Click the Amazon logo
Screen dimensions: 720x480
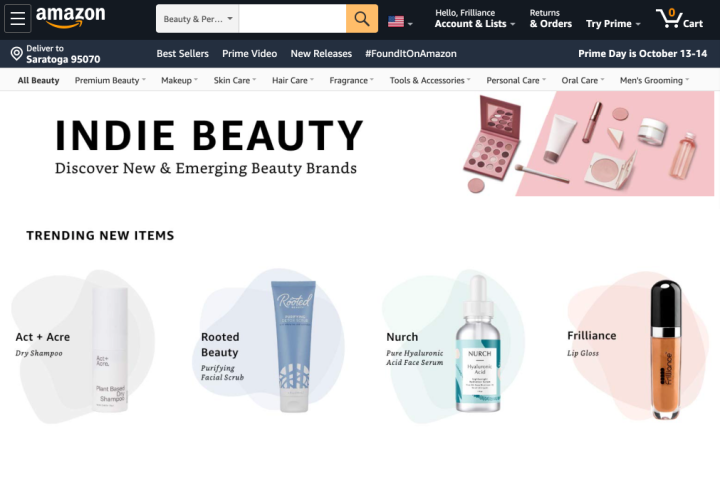pos(71,17)
